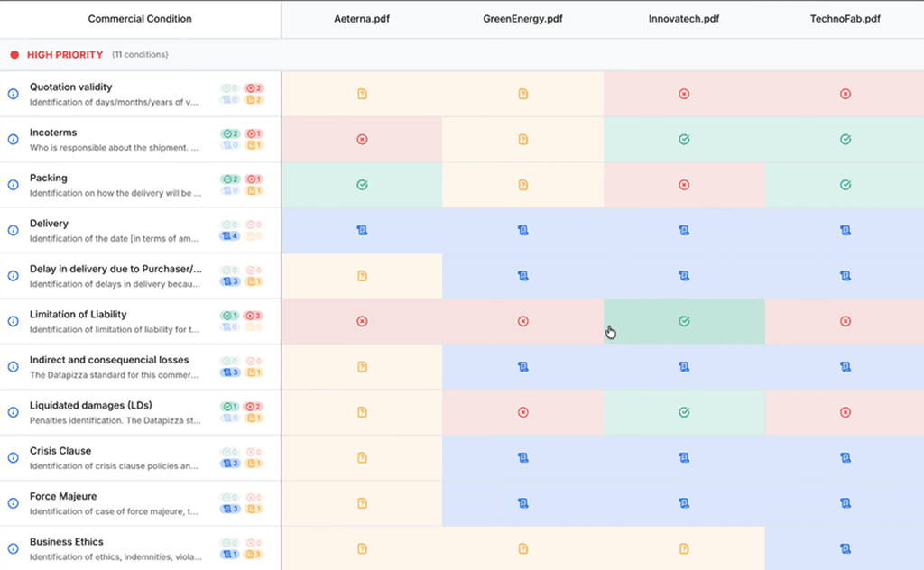Click the red X for TechnoFab Quotation validity
The image size is (924, 570).
(x=845, y=94)
